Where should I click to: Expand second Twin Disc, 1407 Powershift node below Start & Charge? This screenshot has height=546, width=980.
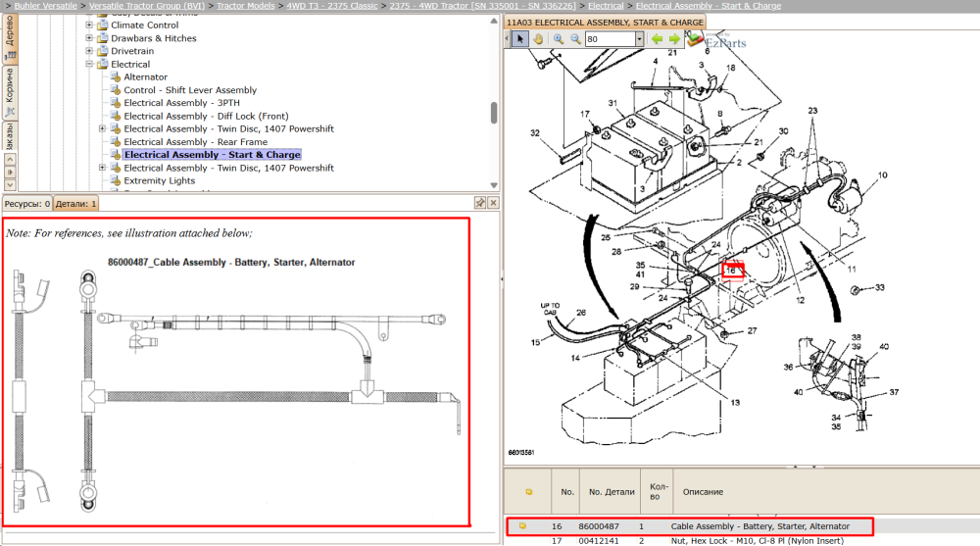(x=103, y=168)
